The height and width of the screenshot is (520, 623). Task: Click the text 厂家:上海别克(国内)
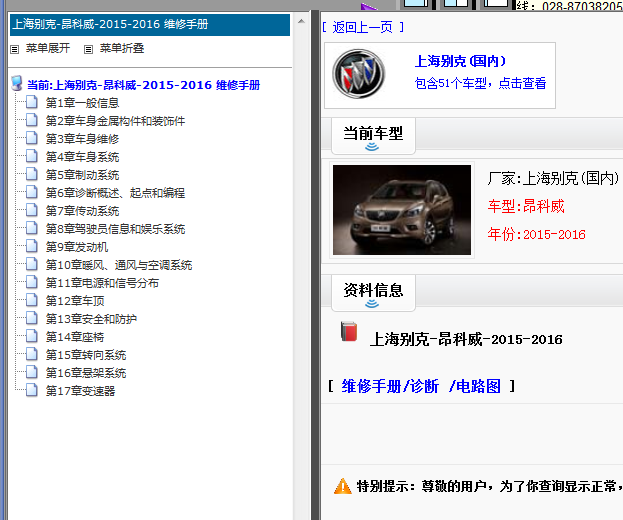[x=553, y=178]
